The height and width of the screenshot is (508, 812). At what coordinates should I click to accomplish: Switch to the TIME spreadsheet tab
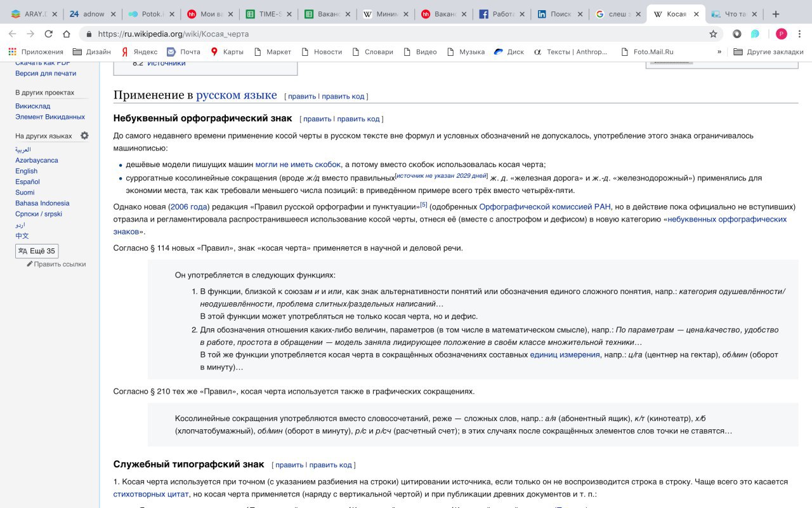(x=268, y=14)
